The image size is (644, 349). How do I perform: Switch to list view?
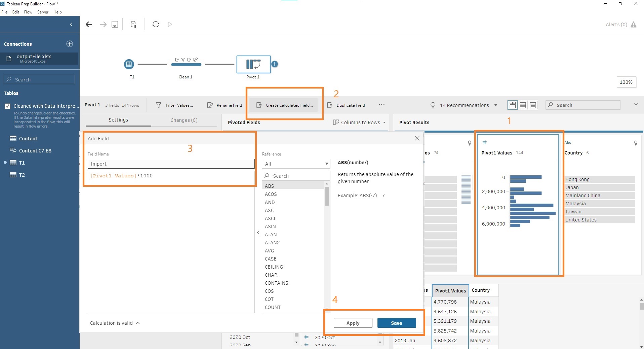pos(533,105)
